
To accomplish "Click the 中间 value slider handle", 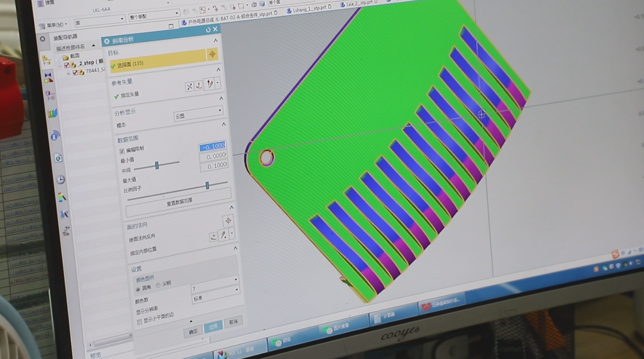I will coord(157,165).
